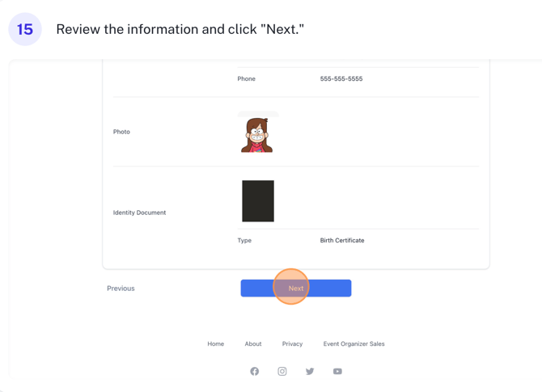Click the "Review the information" instruction heading
This screenshot has width=542, height=392.
180,30
